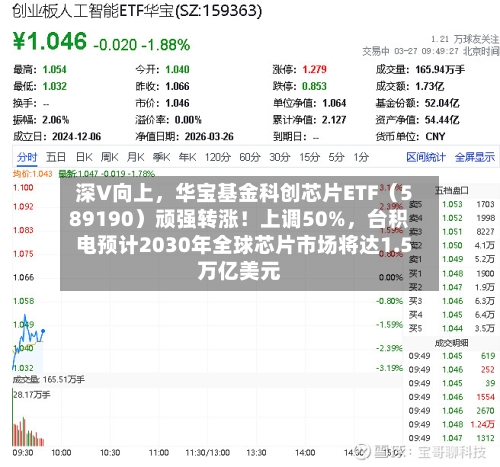Click the large ¥1.046 current price
Screen dimensions: 500x467
point(50,41)
